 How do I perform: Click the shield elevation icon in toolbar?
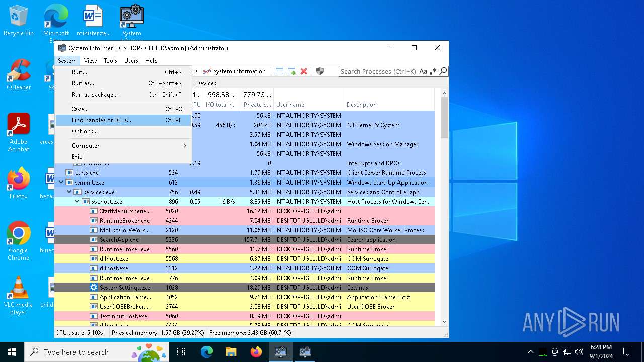point(319,71)
